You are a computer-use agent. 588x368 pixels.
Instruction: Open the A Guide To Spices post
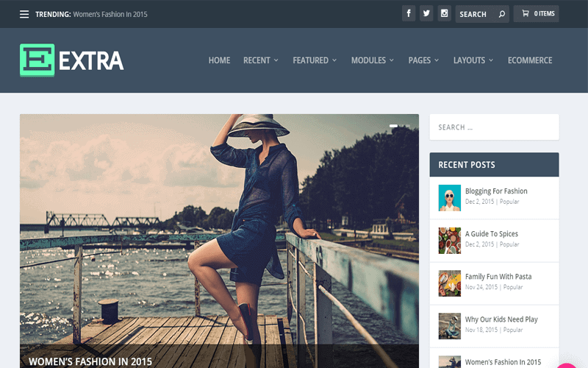tap(491, 234)
